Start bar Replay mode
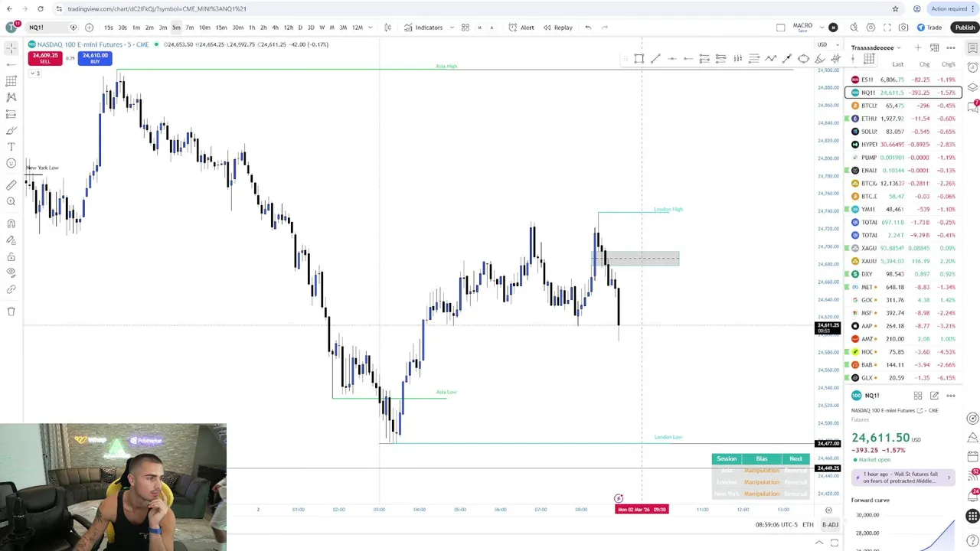The image size is (980, 551). point(558,28)
